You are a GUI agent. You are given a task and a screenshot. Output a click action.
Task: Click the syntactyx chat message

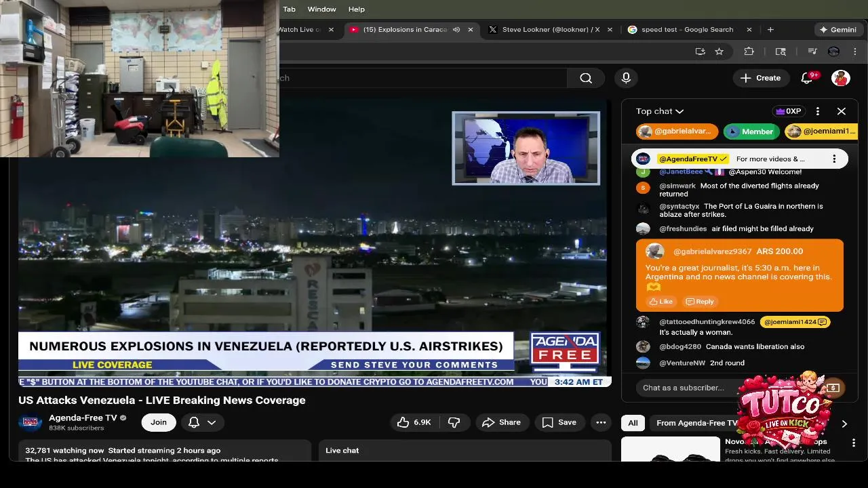click(x=739, y=210)
